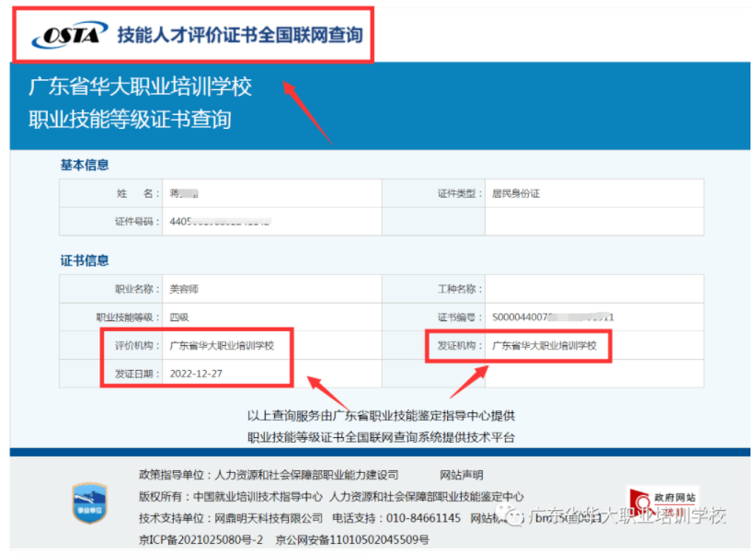The height and width of the screenshot is (554, 756).
Task: Click the blue 事业单位 shield badge
Action: point(90,503)
